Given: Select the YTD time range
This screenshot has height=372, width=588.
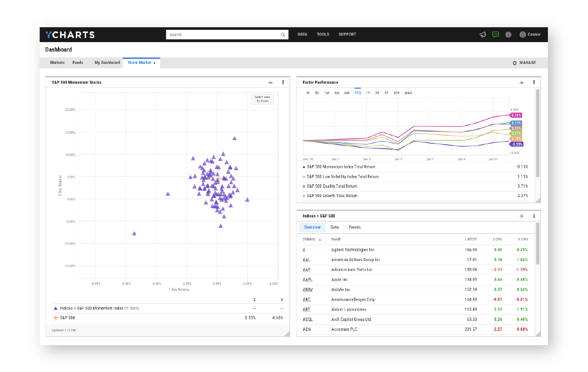Looking at the screenshot, I should (358, 93).
